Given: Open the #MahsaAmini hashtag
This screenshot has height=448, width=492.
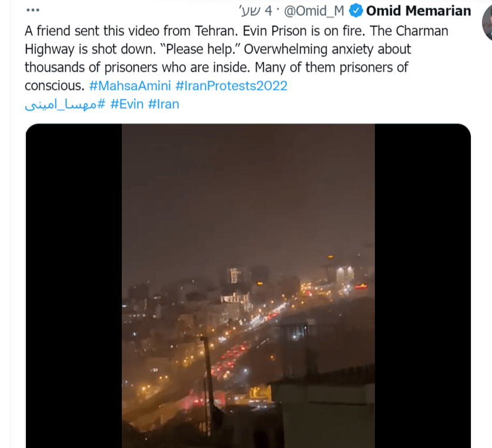Looking at the screenshot, I should [130, 86].
